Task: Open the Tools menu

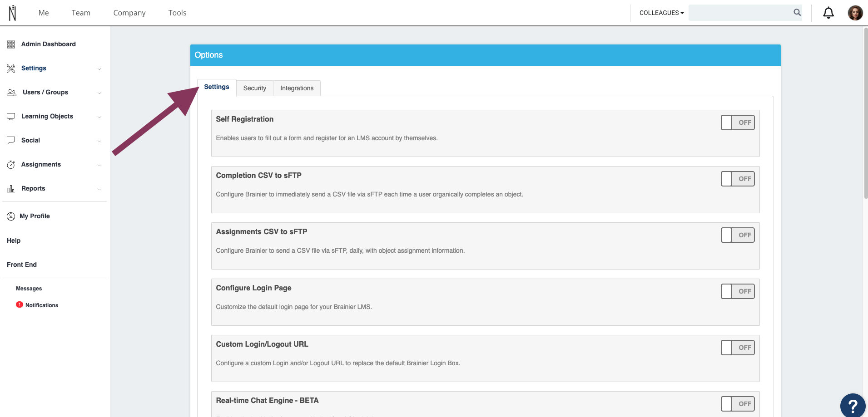Action: coord(177,13)
